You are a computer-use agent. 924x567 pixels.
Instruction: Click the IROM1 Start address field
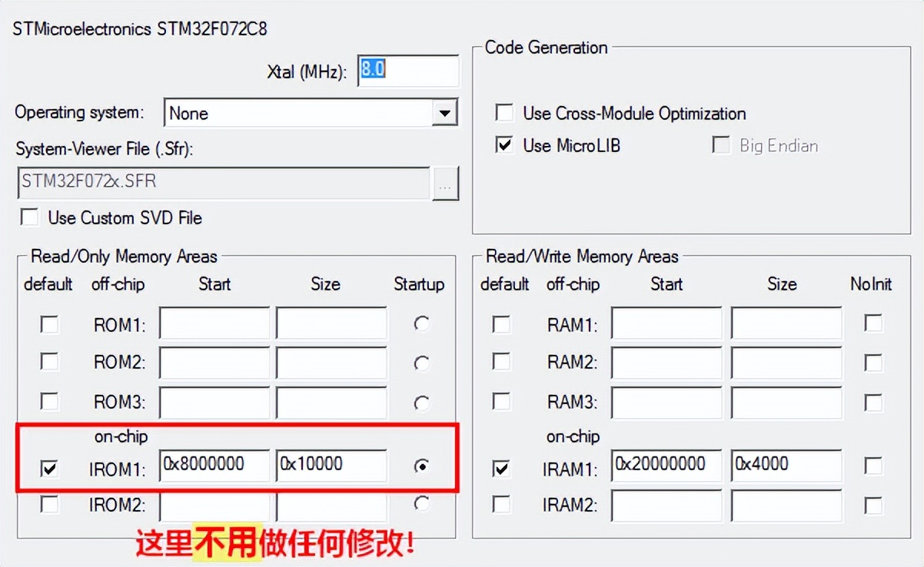[214, 465]
